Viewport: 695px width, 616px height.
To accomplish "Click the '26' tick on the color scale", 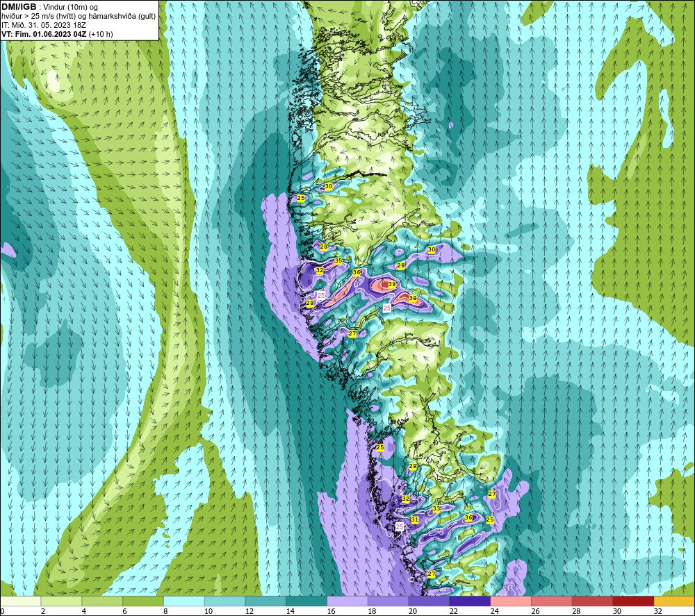I will tap(535, 611).
